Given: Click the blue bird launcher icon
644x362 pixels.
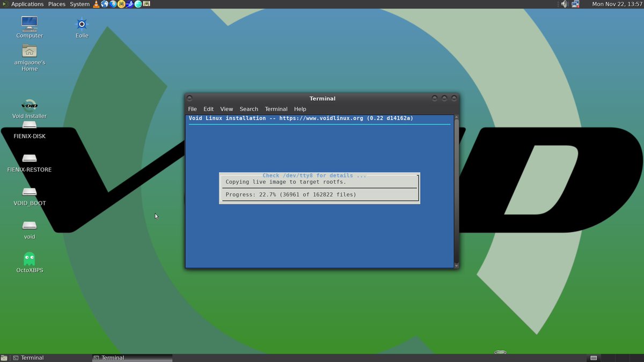Looking at the screenshot, I should (129, 4).
